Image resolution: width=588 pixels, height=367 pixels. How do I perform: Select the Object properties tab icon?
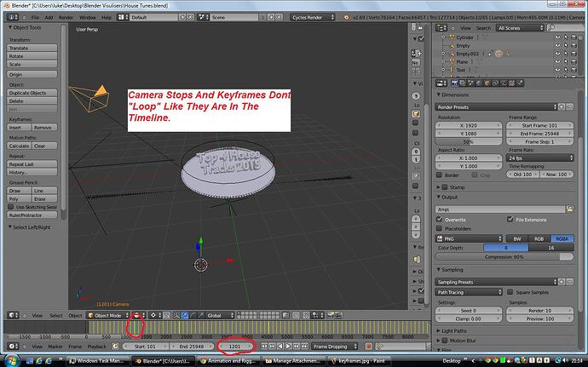tap(487, 83)
